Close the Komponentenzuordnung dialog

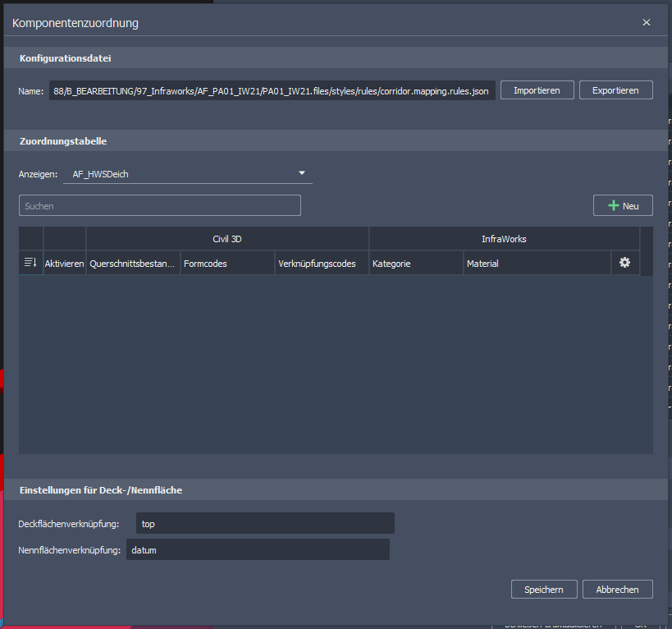click(647, 22)
